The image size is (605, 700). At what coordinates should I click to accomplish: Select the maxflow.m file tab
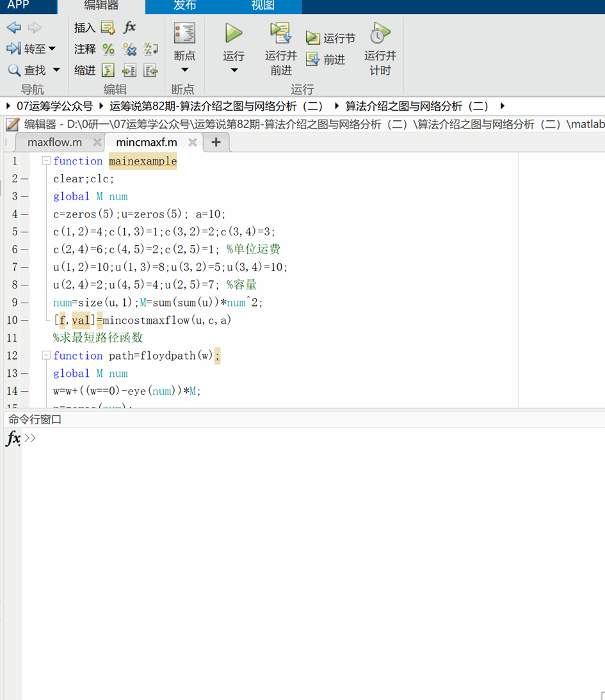click(54, 142)
